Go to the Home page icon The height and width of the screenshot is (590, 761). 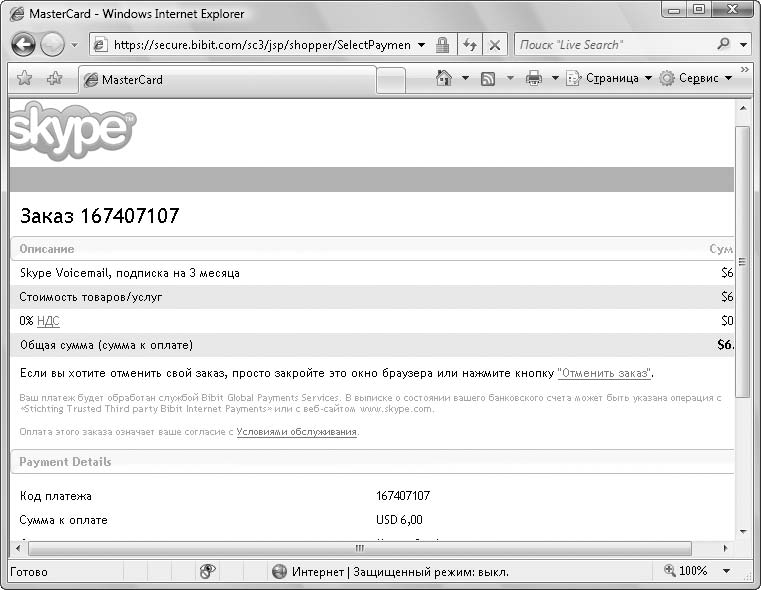point(444,78)
